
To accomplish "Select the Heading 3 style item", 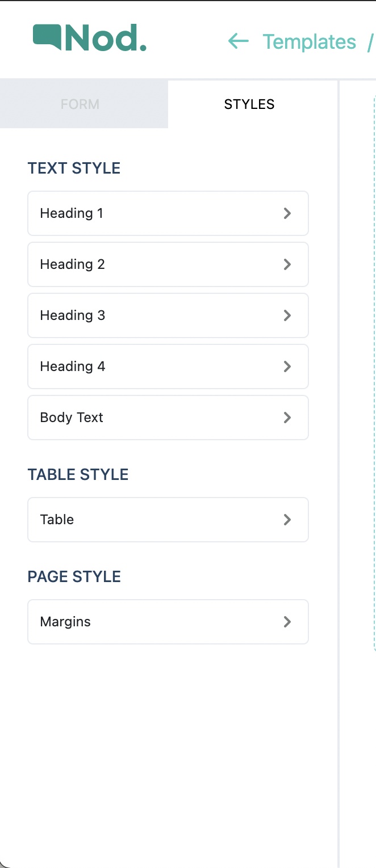I will click(168, 315).
